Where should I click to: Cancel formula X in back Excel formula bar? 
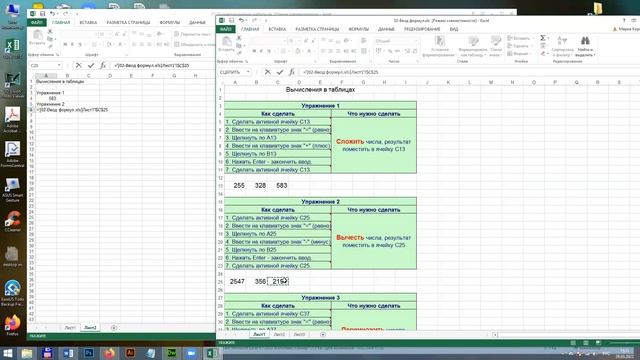[78, 65]
